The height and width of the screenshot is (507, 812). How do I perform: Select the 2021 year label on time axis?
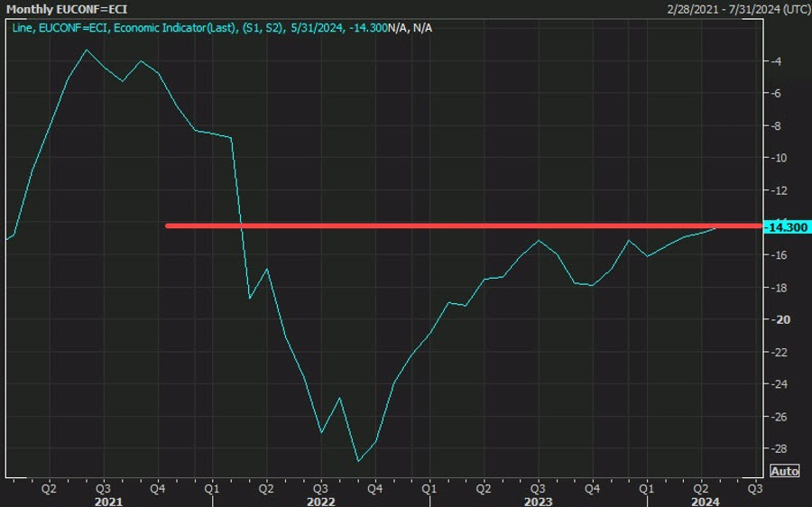click(x=109, y=502)
